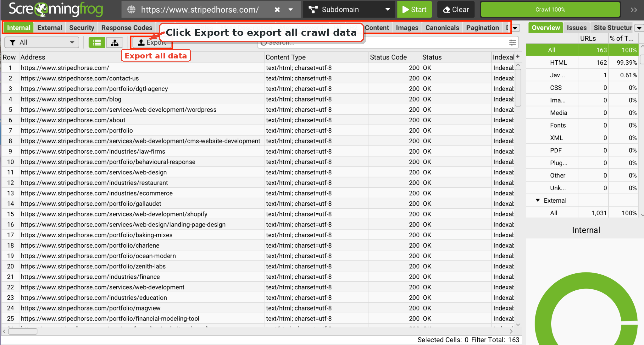Add a column with the plus icon

(518, 57)
